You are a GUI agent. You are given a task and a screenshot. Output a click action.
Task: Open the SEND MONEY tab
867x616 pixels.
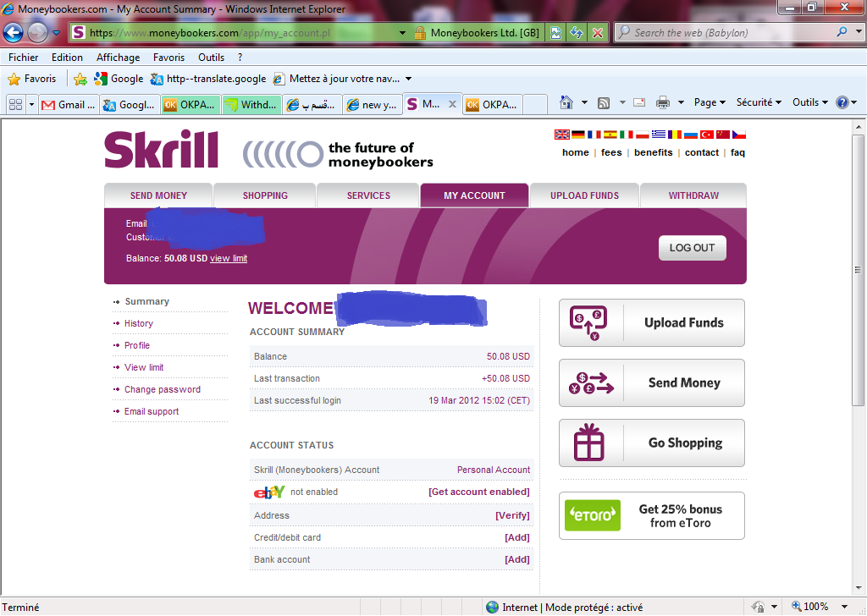pos(158,195)
